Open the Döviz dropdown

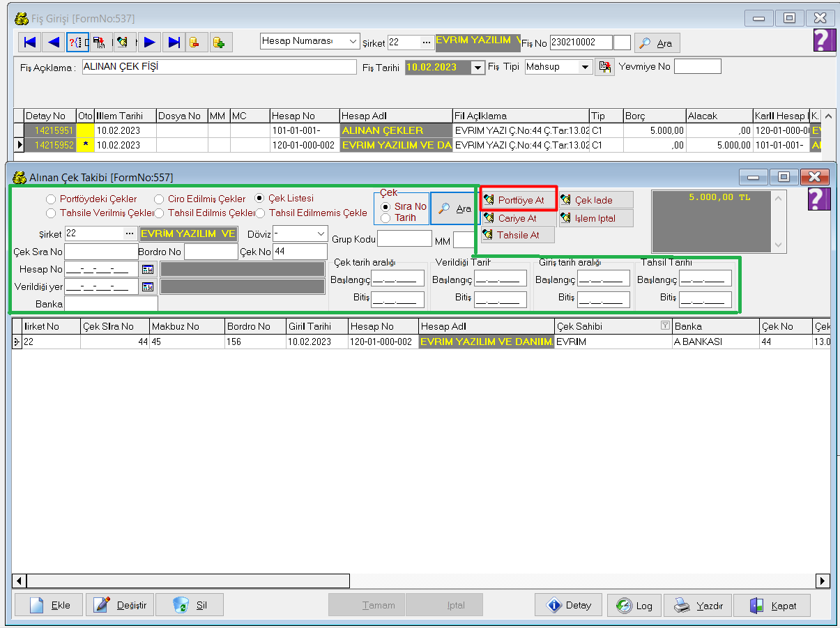[321, 233]
